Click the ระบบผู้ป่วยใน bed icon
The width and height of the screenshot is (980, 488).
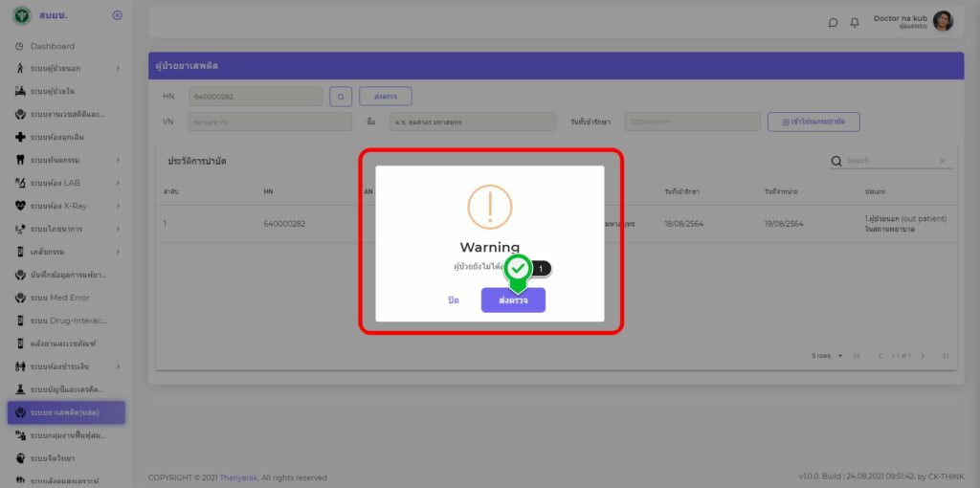pyautogui.click(x=20, y=91)
